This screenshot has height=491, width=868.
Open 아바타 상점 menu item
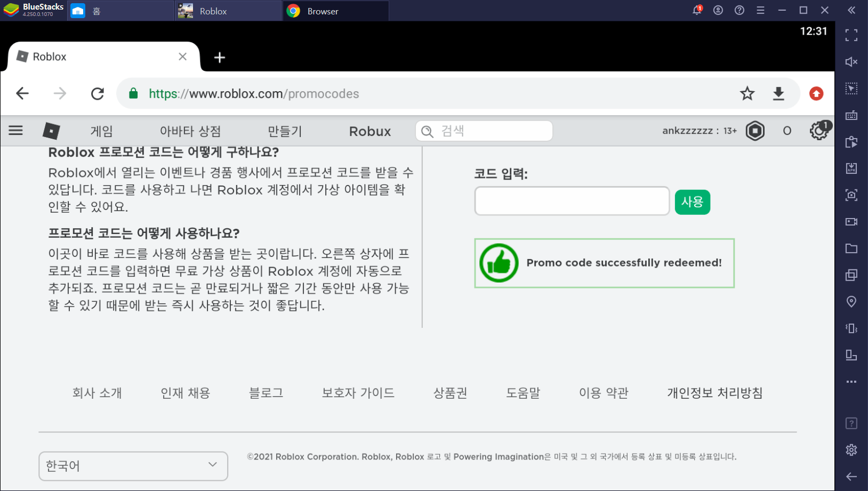190,131
